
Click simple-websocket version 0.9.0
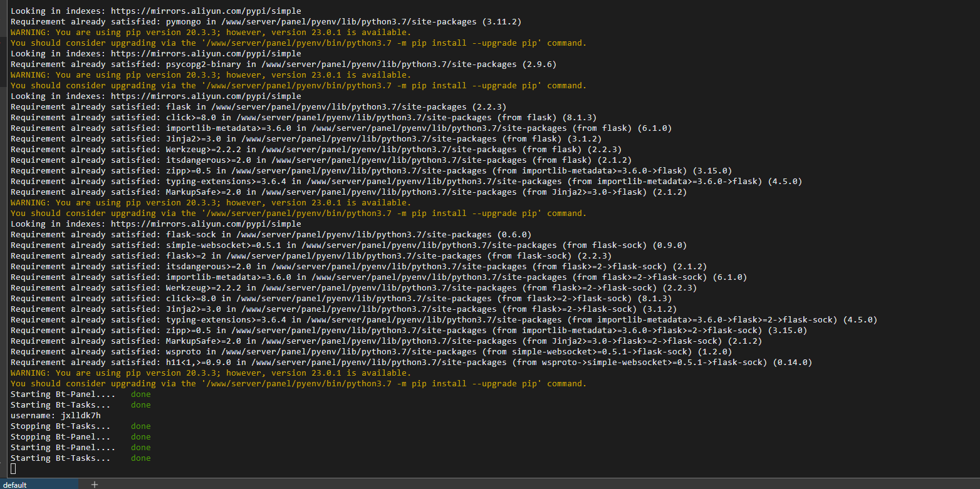[669, 245]
